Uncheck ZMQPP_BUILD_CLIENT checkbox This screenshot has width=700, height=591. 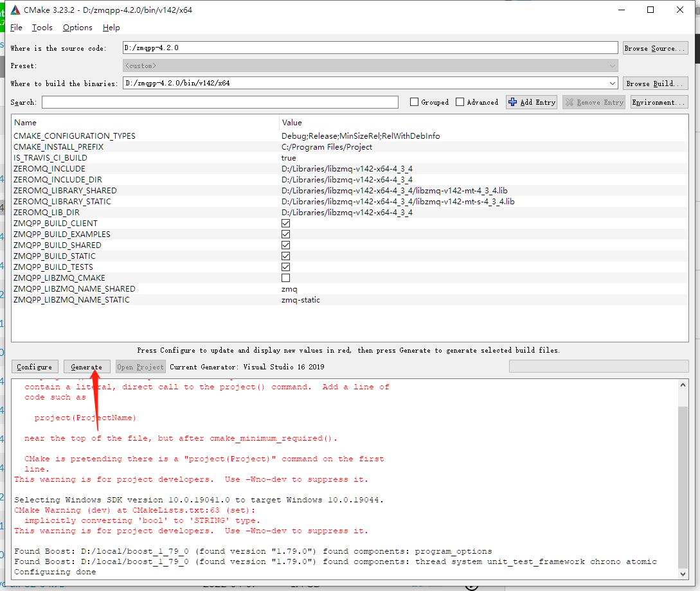tap(285, 224)
